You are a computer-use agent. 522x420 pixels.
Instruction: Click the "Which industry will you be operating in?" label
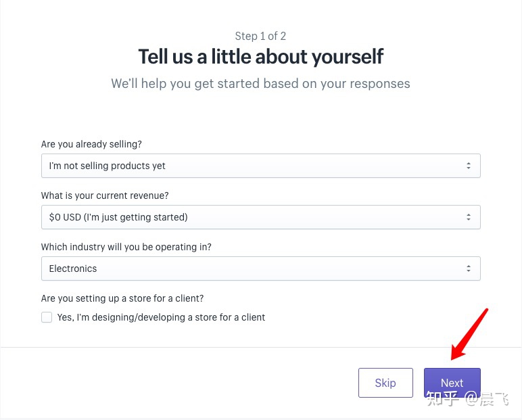(126, 247)
